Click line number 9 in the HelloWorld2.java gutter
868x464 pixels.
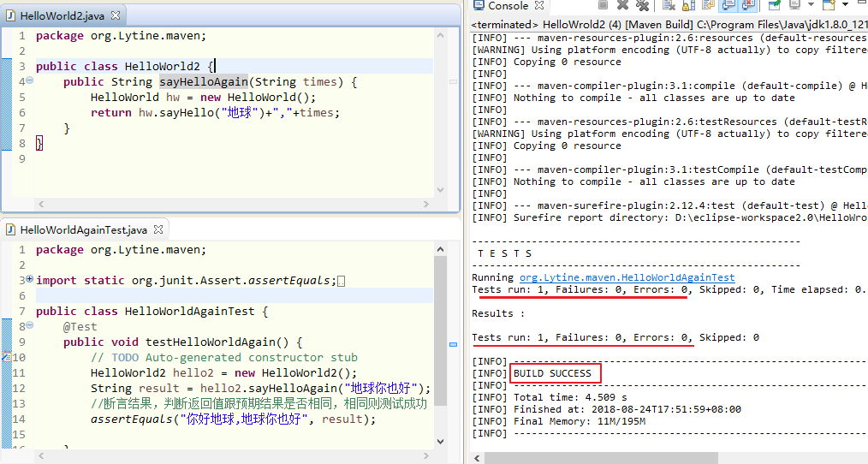point(22,159)
